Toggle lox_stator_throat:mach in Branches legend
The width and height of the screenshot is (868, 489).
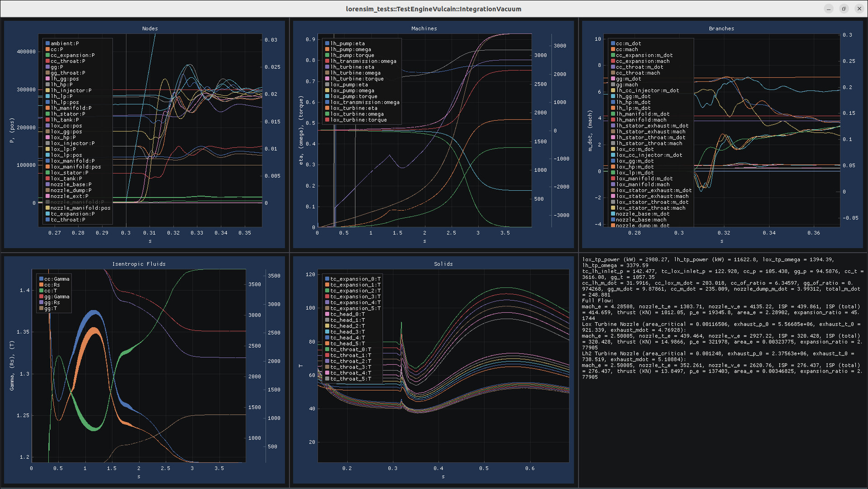pos(650,208)
